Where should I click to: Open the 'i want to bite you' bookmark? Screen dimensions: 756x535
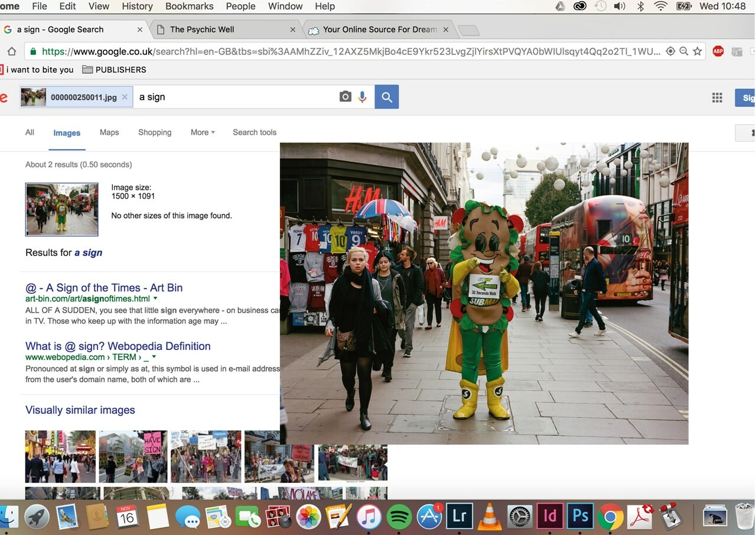tap(37, 70)
